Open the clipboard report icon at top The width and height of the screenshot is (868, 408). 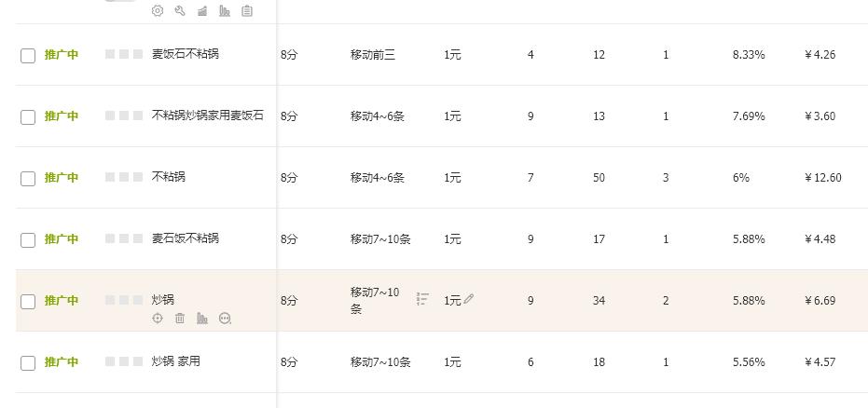click(247, 11)
